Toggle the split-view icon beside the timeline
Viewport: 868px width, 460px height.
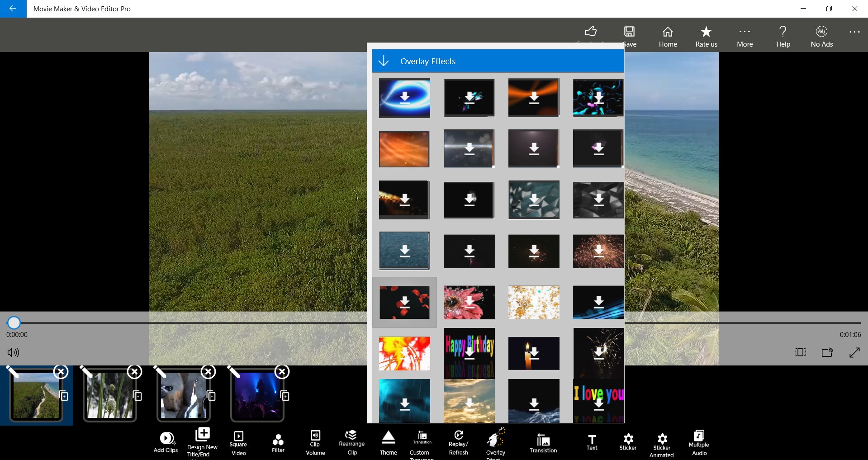pyautogui.click(x=800, y=352)
